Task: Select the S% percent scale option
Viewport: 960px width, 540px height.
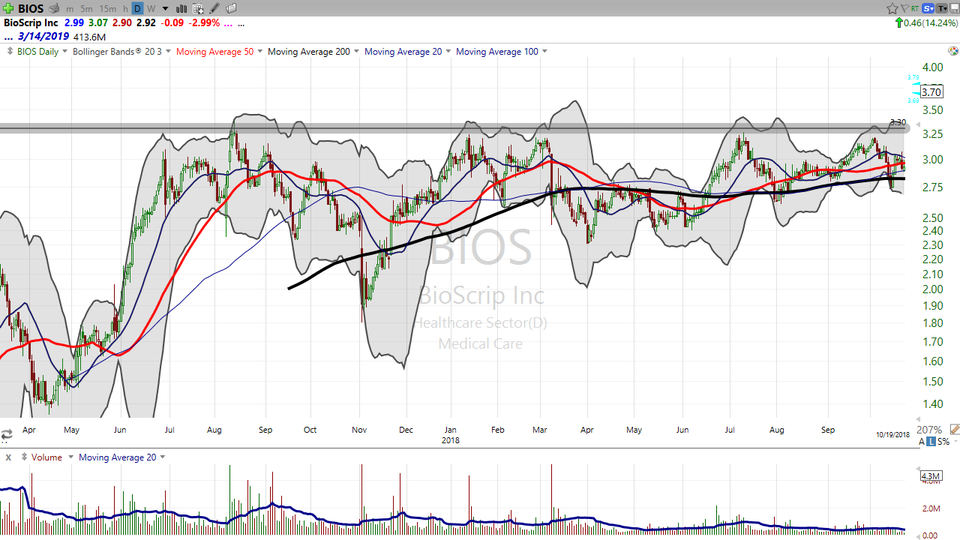Action: click(943, 441)
